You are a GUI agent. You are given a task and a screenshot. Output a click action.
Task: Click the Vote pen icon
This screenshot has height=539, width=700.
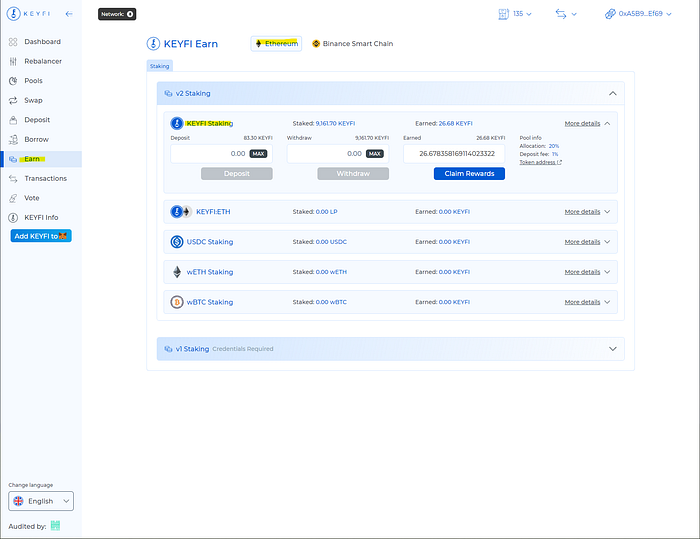click(13, 198)
